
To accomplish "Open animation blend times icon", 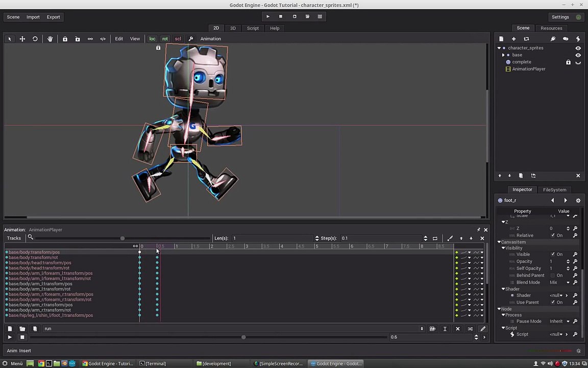I will [x=470, y=329].
